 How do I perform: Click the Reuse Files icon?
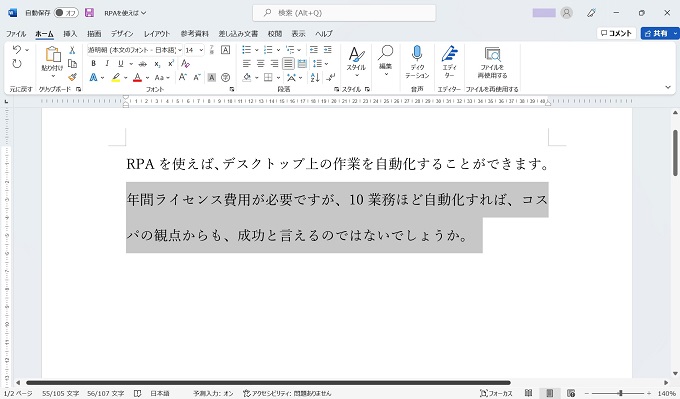(x=492, y=54)
